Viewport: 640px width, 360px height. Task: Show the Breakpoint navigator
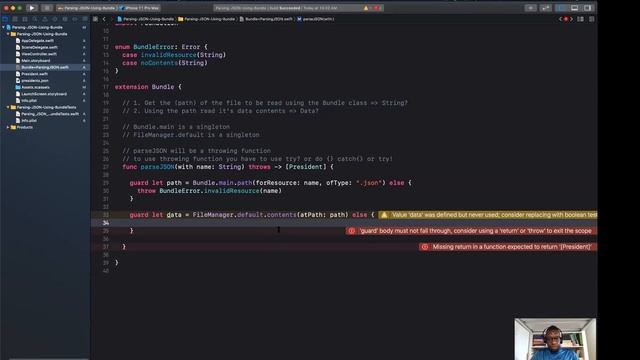coord(75,19)
